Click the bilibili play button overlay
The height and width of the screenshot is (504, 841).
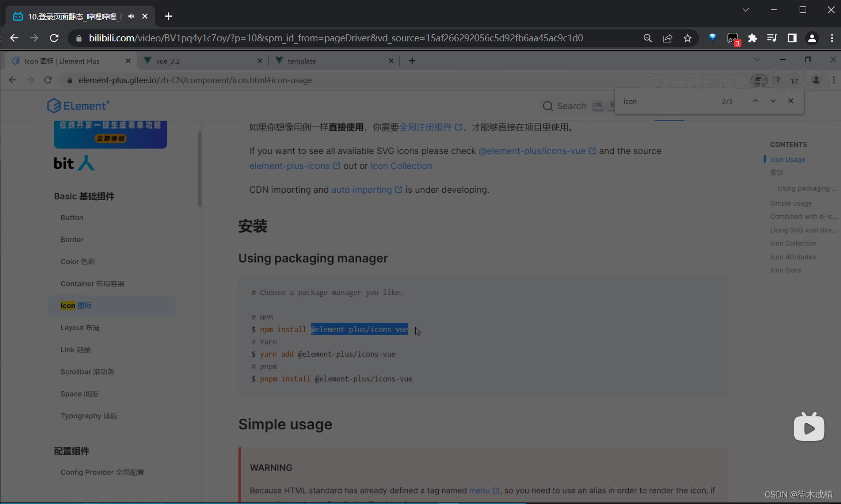tap(809, 427)
